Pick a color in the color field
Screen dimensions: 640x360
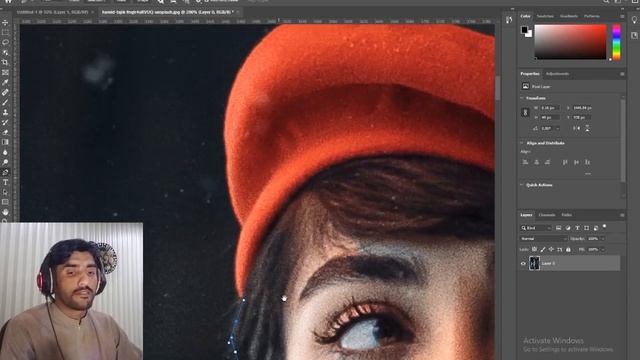(x=570, y=42)
